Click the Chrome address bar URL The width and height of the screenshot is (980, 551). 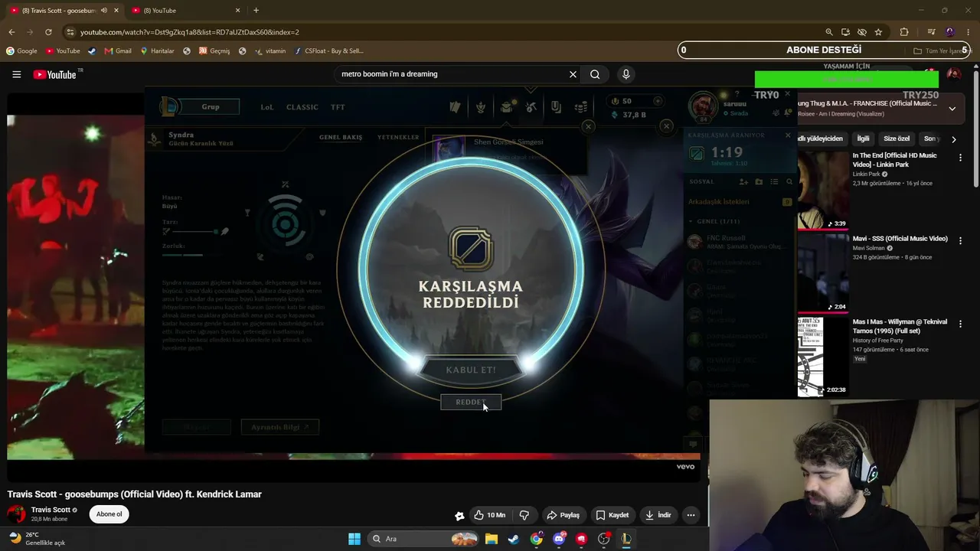190,32
